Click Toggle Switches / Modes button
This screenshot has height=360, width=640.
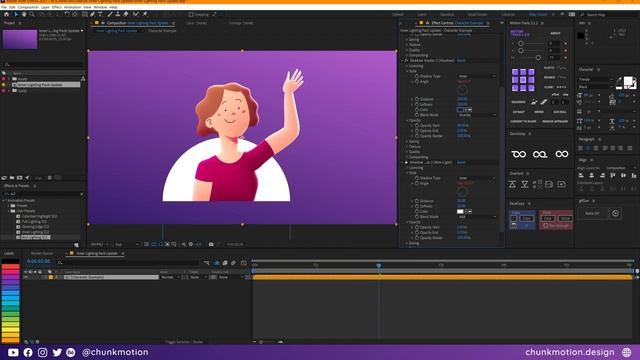(x=184, y=342)
